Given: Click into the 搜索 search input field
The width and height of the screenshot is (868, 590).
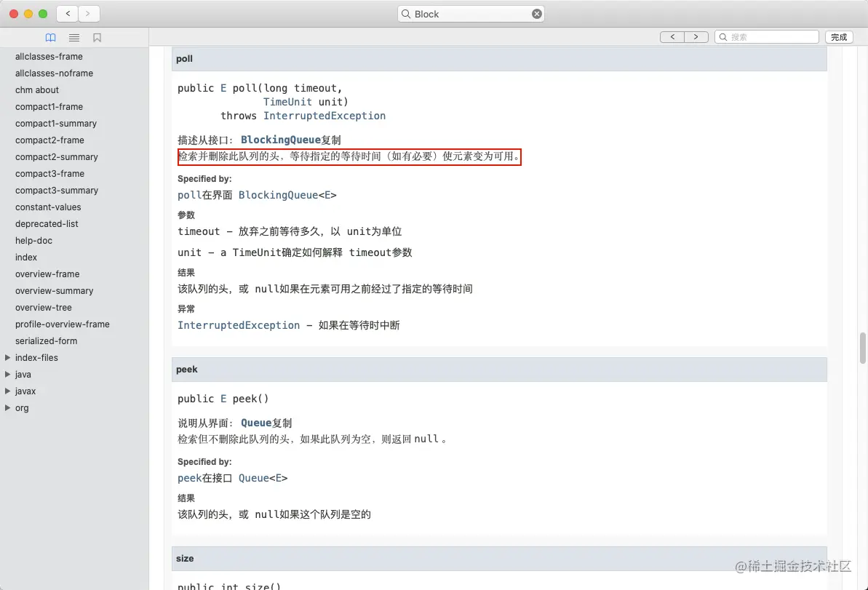Looking at the screenshot, I should (768, 36).
